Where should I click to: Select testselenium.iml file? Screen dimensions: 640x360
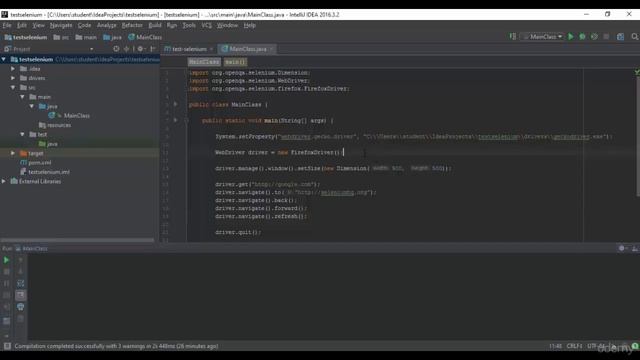coord(45,172)
